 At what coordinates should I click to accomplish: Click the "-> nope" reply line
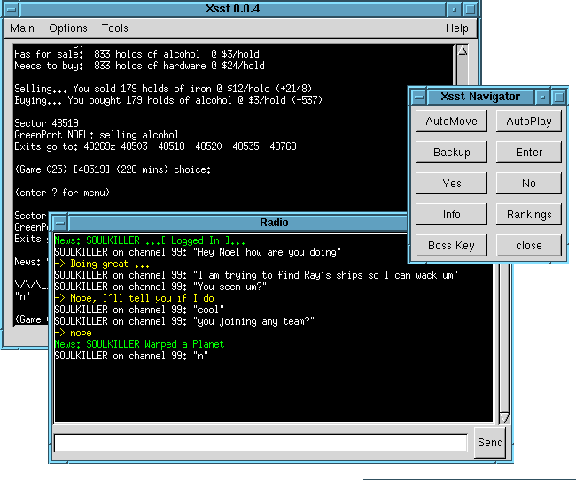point(73,333)
